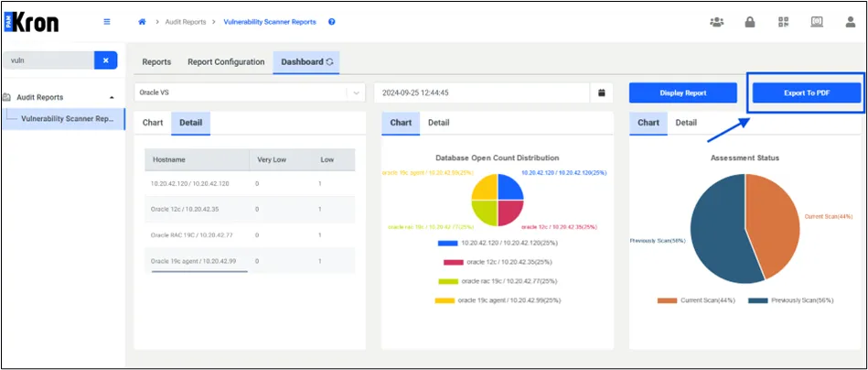Viewport: 868px width, 370px height.
Task: Click the yellow pie slice for oracle 19c agent
Action: 486,189
